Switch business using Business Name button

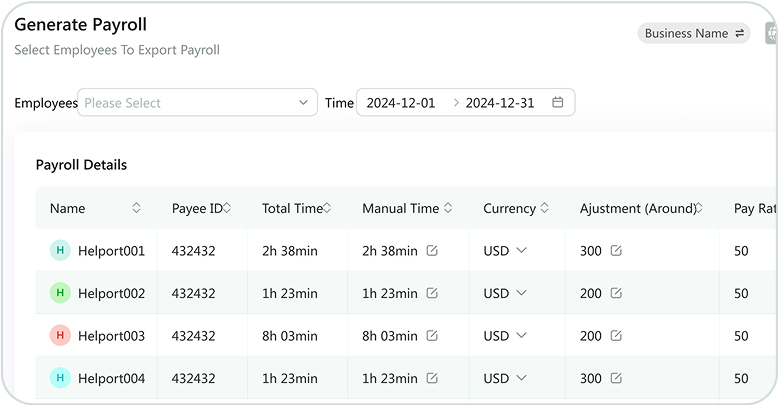click(694, 33)
